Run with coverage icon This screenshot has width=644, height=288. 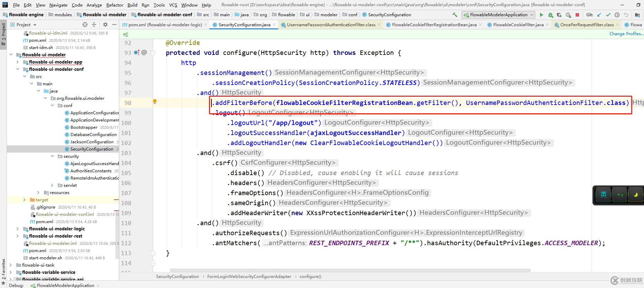tap(559, 15)
